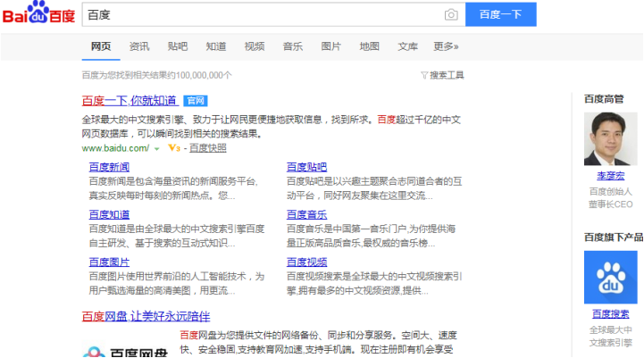Click inside the search input field
This screenshot has height=358, width=644.
point(259,14)
